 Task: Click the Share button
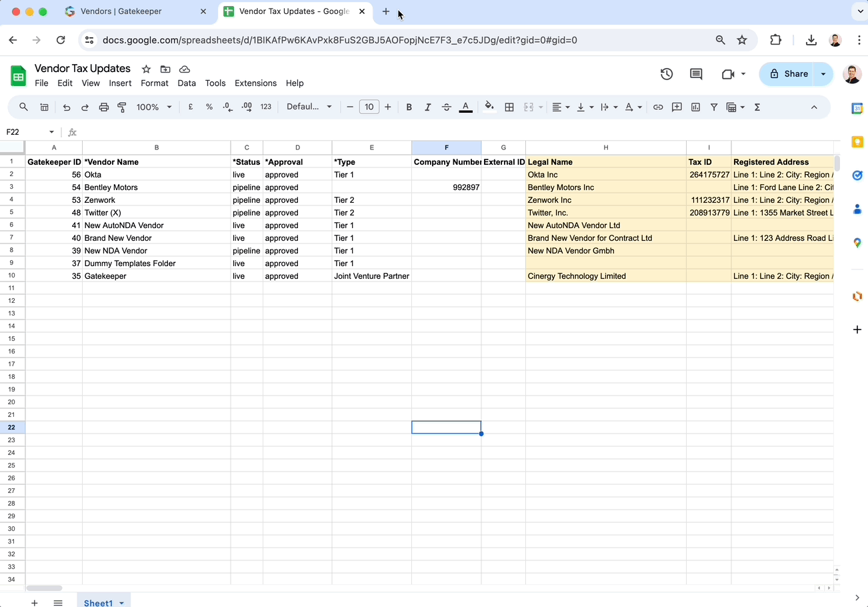click(792, 74)
